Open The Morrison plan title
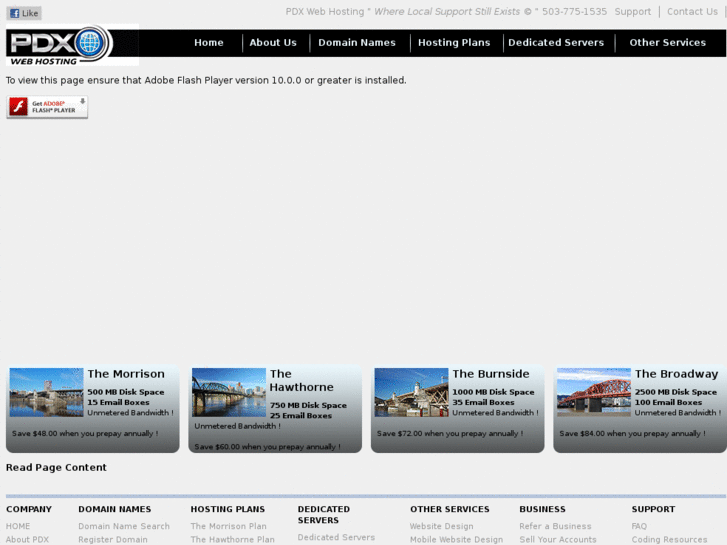 tap(126, 374)
